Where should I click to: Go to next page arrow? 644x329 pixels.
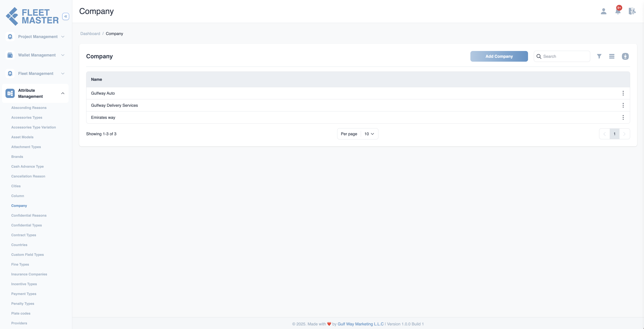(x=624, y=134)
